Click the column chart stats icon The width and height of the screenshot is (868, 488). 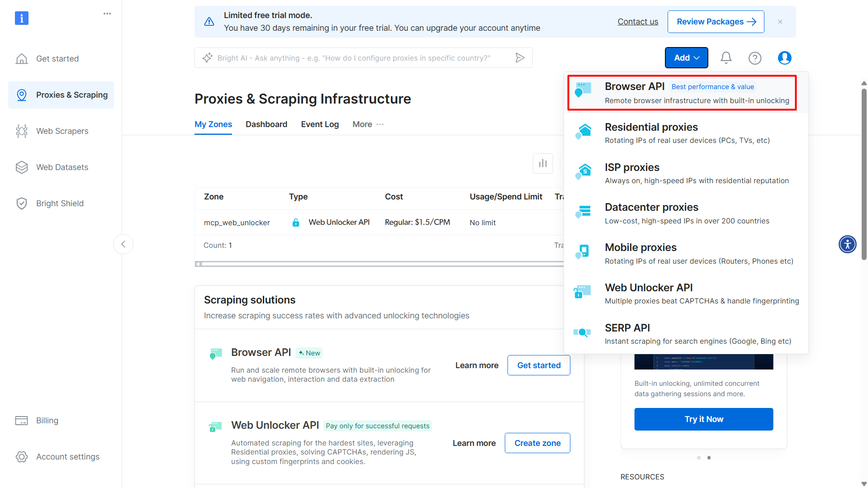coord(543,163)
